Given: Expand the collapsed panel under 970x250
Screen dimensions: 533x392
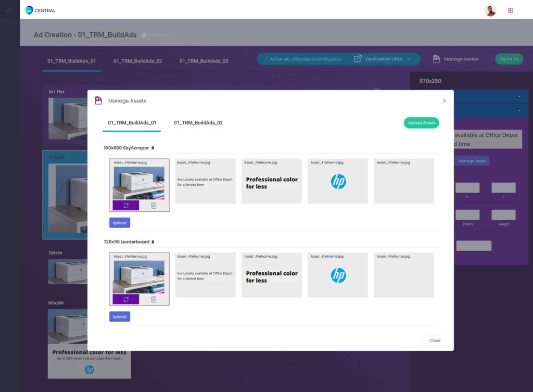Looking at the screenshot, I should (518, 96).
